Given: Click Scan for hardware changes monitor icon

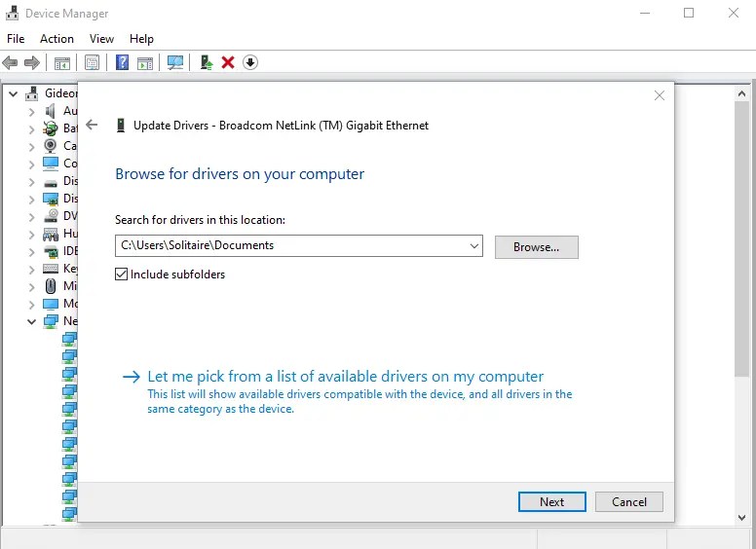Looking at the screenshot, I should click(x=175, y=62).
